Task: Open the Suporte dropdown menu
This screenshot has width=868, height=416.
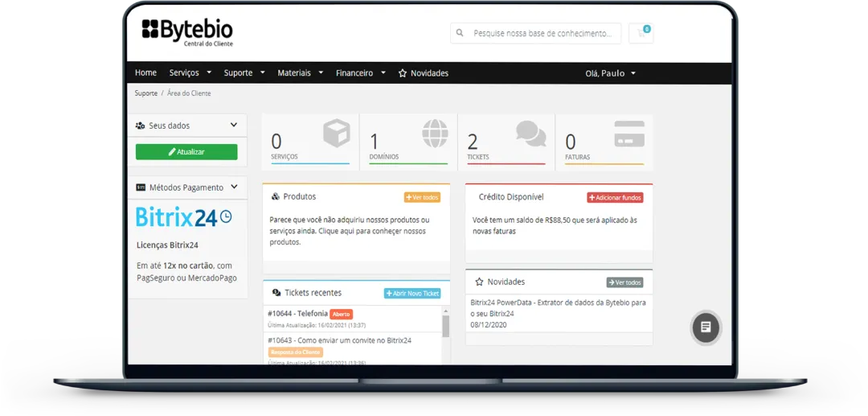Action: click(244, 73)
